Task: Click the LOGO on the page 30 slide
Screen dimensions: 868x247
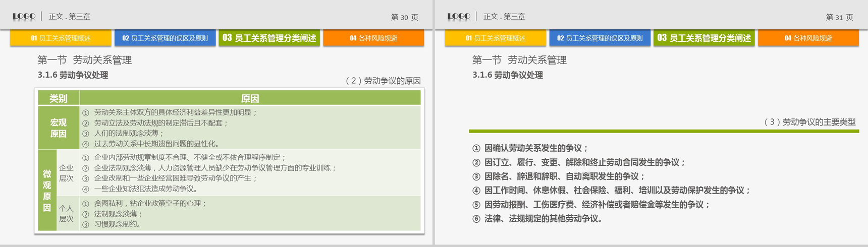Action: [x=24, y=17]
